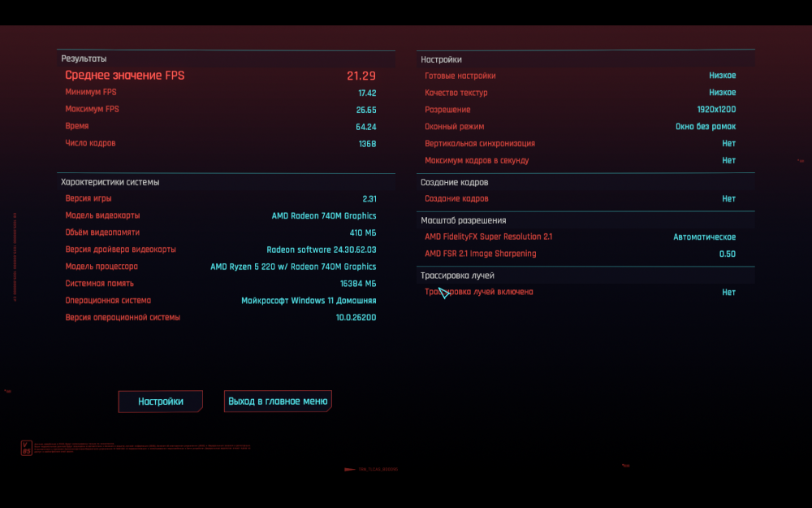The width and height of the screenshot is (812, 508).
Task: Click the Характеристики системы section header
Action: (110, 182)
